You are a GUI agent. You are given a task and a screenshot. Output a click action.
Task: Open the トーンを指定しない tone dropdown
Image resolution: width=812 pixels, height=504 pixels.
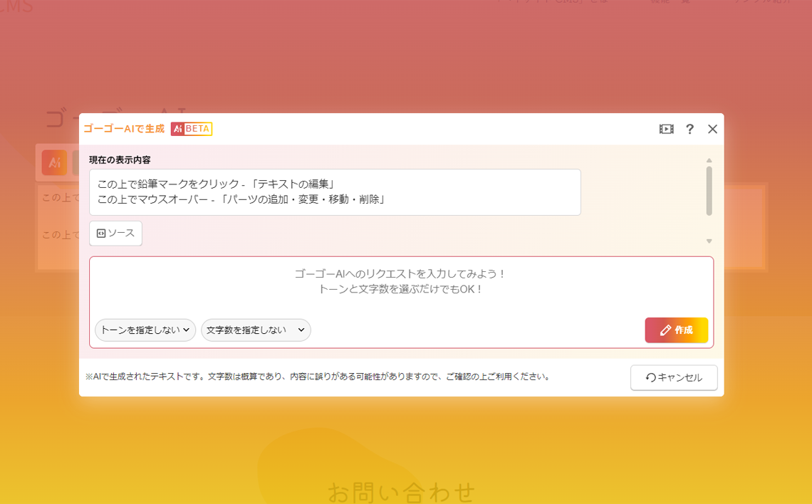[145, 330]
